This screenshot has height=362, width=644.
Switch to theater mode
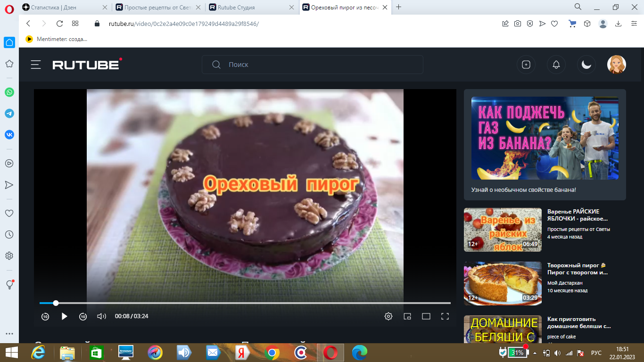tap(426, 316)
